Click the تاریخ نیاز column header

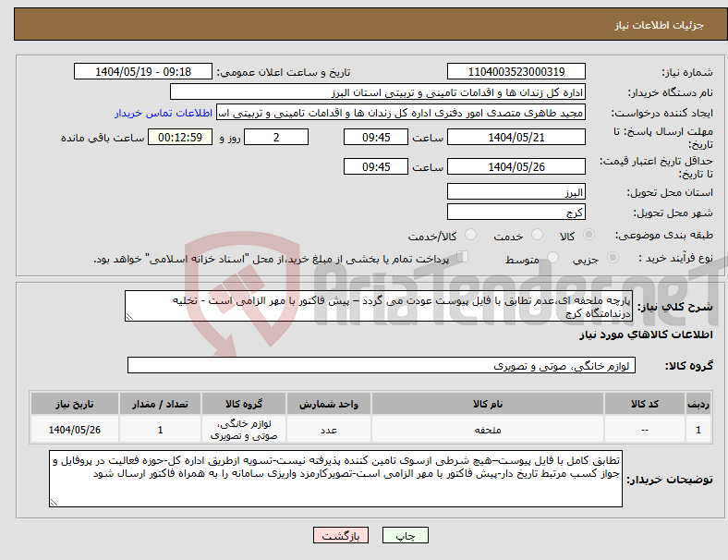75,404
